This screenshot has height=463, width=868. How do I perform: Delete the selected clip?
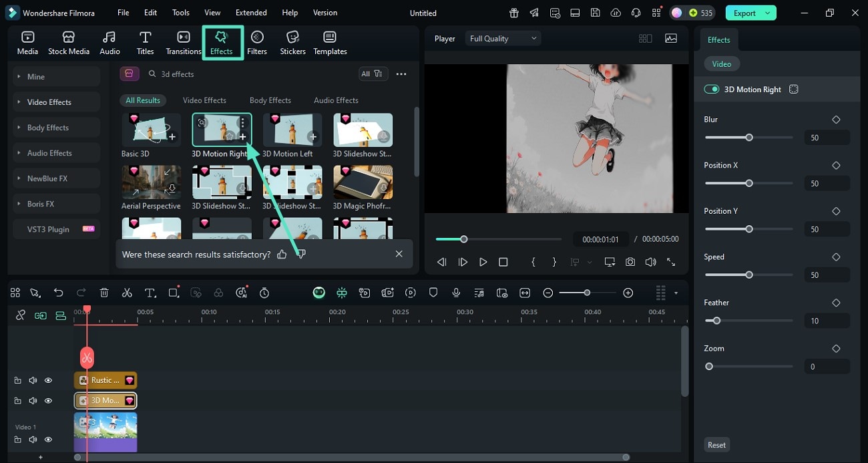point(104,293)
